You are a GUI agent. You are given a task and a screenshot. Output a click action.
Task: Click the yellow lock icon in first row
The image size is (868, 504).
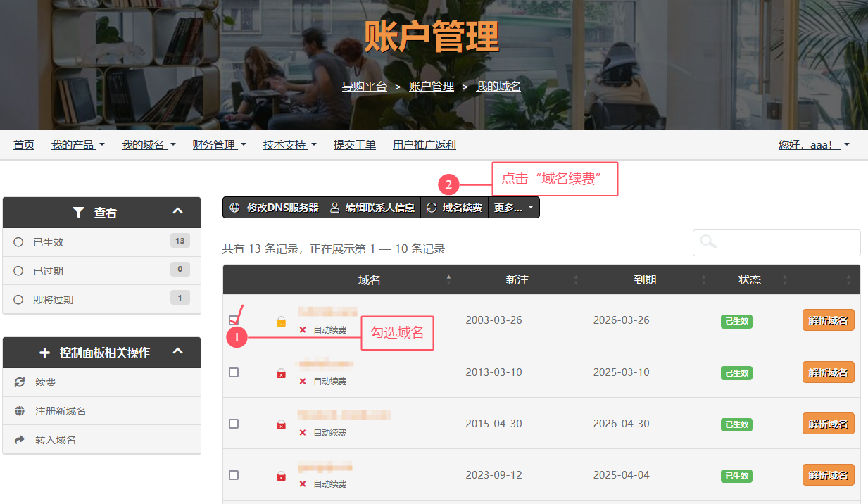[x=281, y=322]
